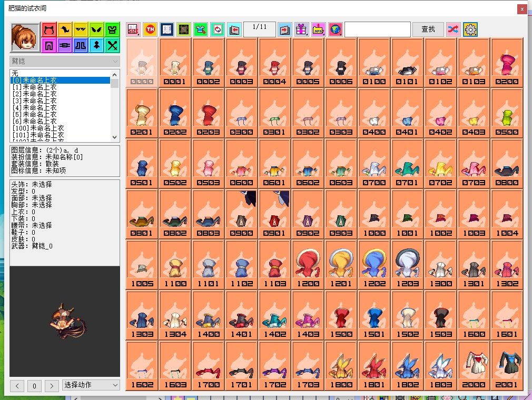
Task: Select coat thumbnail 0203
Action: click(208, 113)
